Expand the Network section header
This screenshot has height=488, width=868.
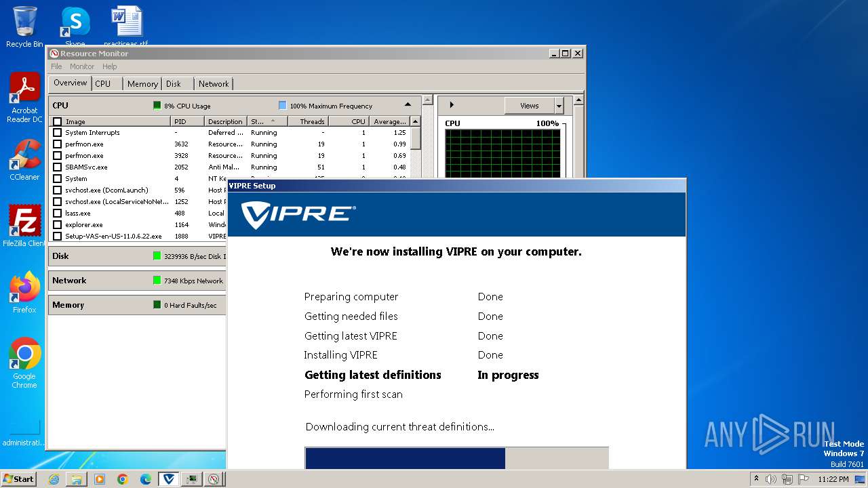click(x=137, y=281)
